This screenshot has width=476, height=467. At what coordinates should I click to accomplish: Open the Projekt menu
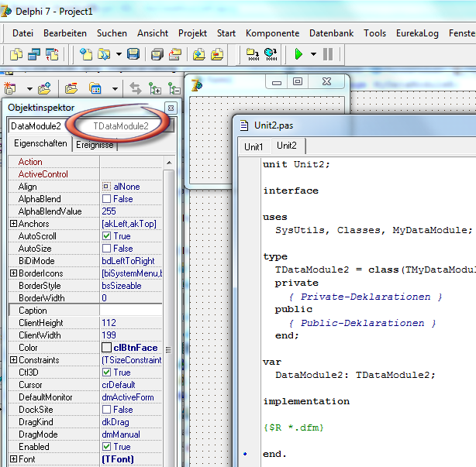192,33
